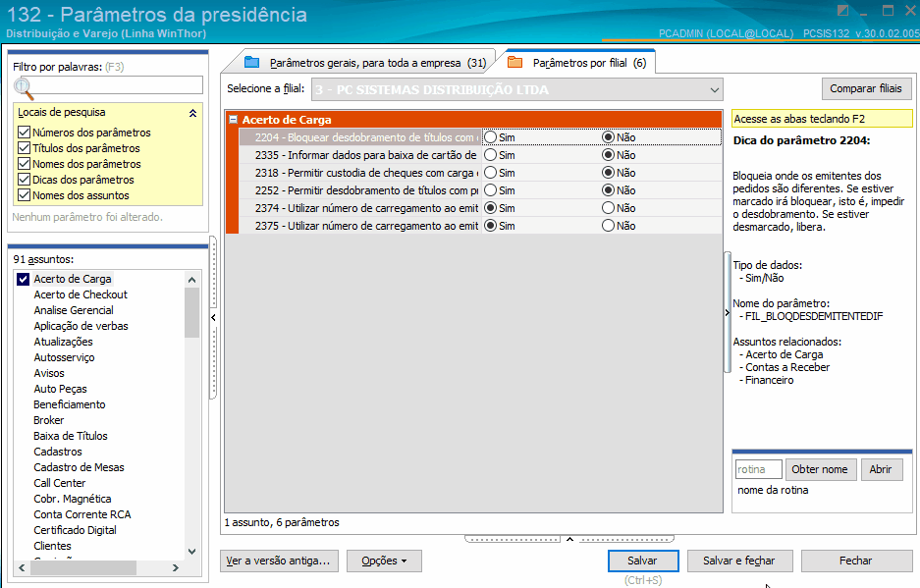The image size is (920, 588).
Task: Open the Opções dropdown button
Action: pos(384,561)
